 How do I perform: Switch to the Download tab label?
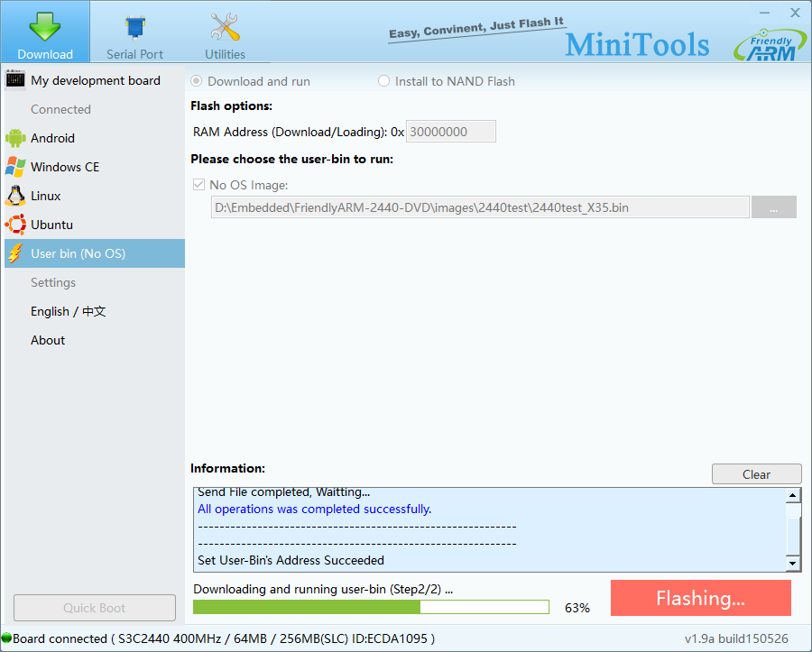tap(45, 54)
